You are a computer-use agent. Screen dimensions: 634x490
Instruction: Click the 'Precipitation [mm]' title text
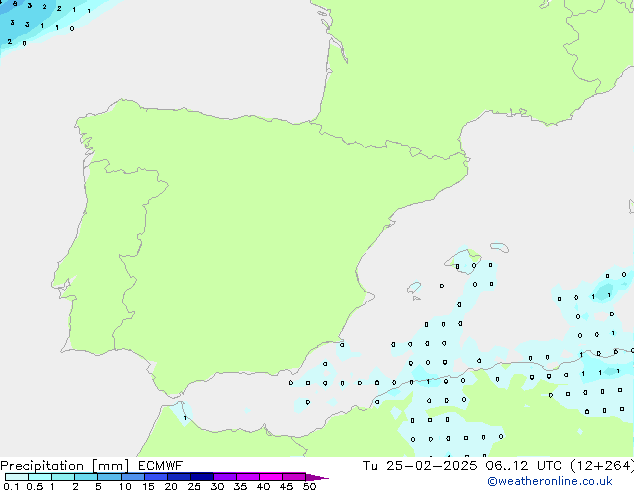[x=65, y=466]
